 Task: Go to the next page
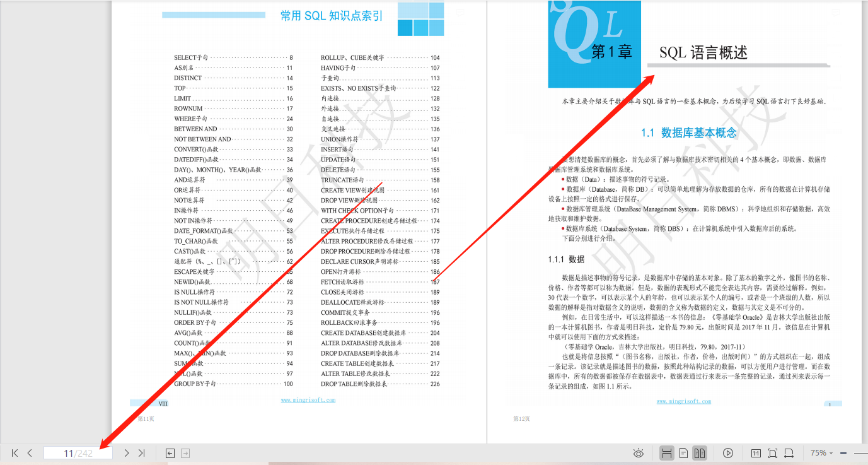[x=127, y=453]
